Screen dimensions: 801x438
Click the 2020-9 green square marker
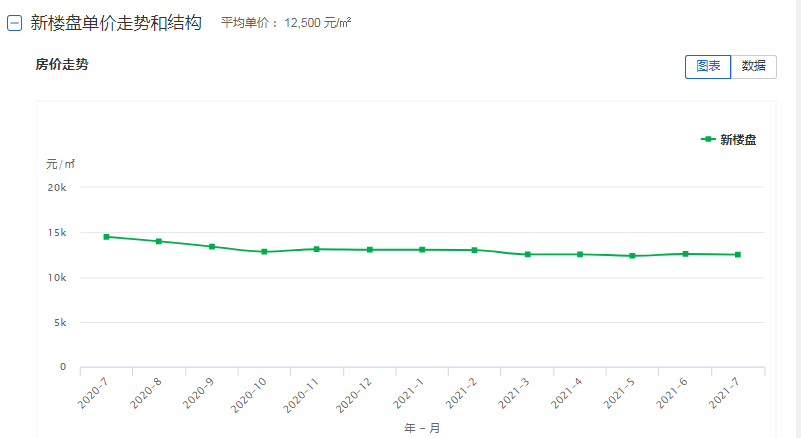pos(212,247)
